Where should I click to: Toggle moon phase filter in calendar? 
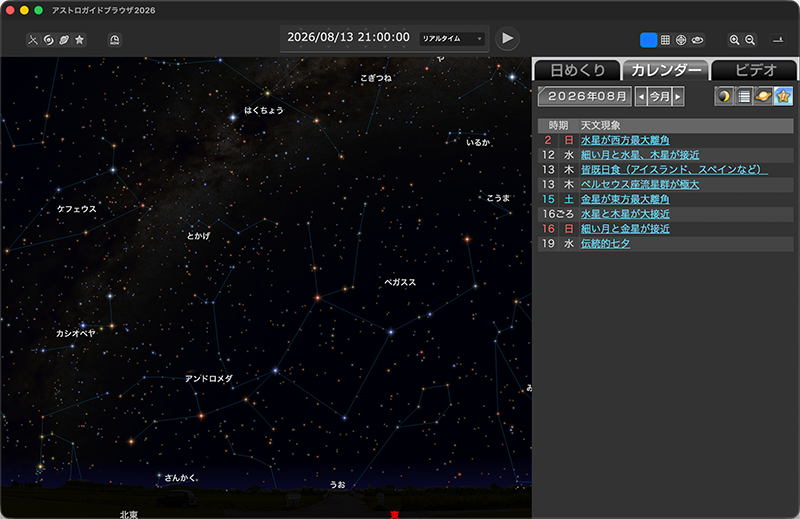[x=724, y=96]
